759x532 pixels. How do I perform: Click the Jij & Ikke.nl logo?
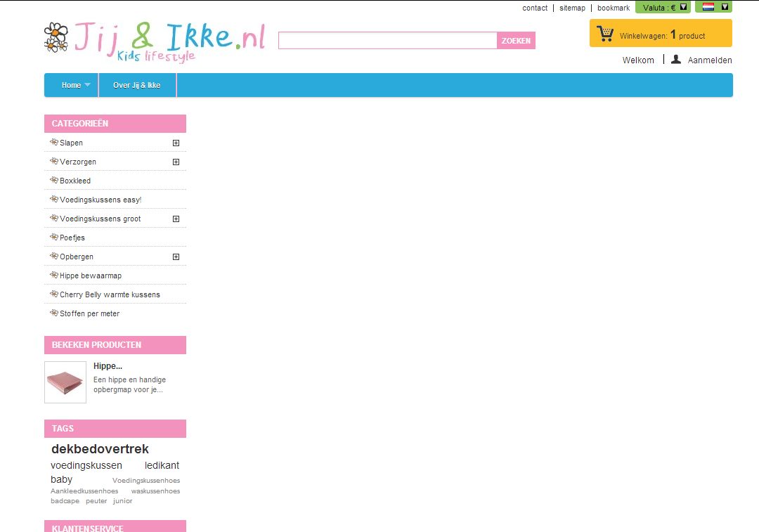pos(155,42)
